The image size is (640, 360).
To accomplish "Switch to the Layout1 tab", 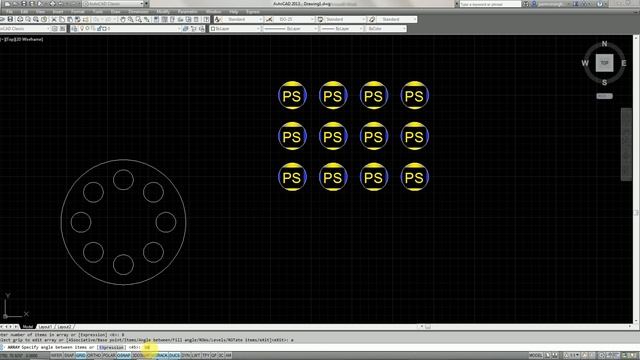I will pyautogui.click(x=45, y=327).
